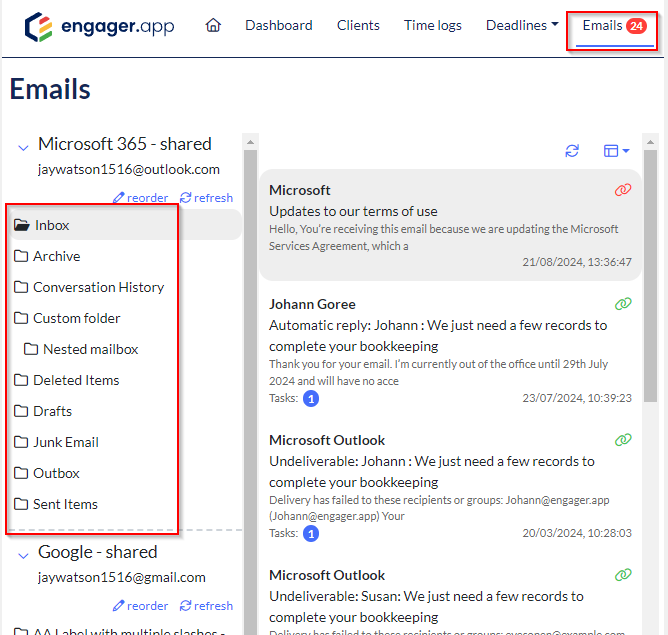Open 'Undeliverable: Susan' email subject

click(426, 607)
